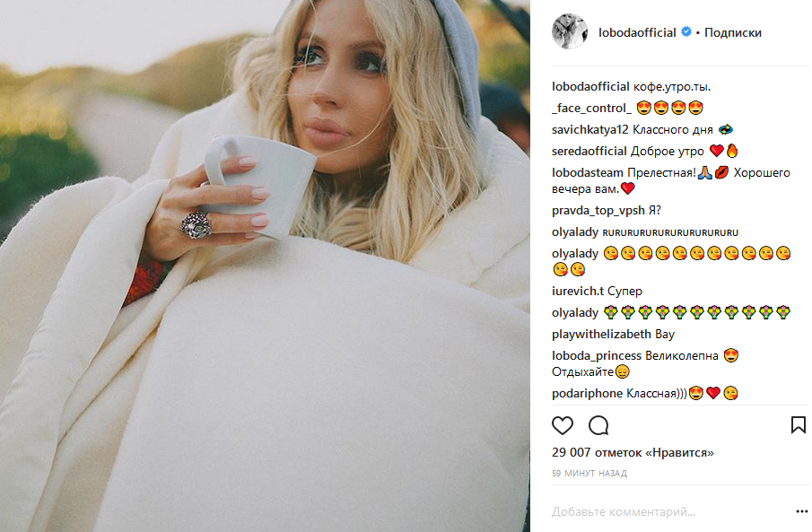Open the three-dot more options menu

coord(801,511)
